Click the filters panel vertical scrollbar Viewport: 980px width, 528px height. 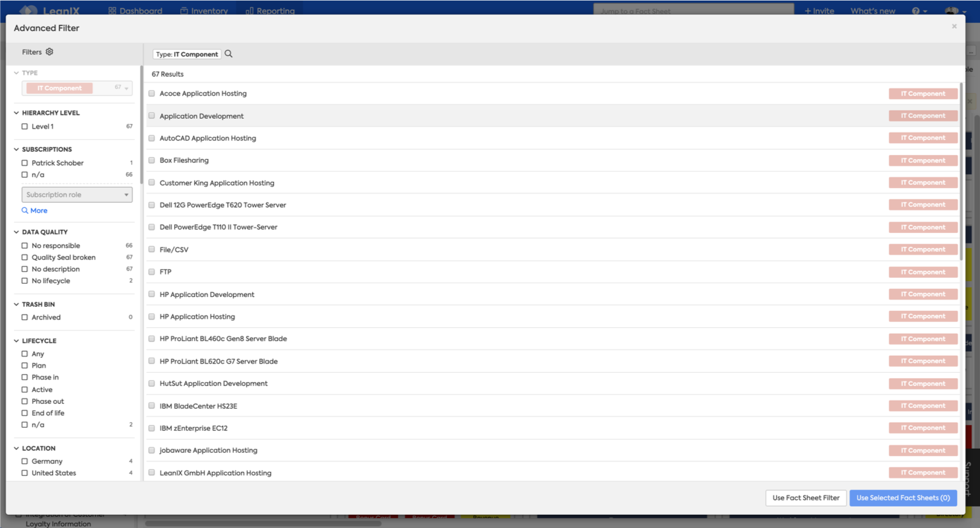[141, 124]
